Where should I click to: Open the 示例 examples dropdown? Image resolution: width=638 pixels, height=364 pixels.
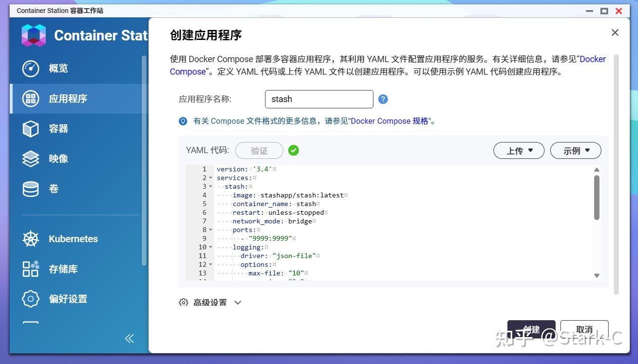(575, 150)
